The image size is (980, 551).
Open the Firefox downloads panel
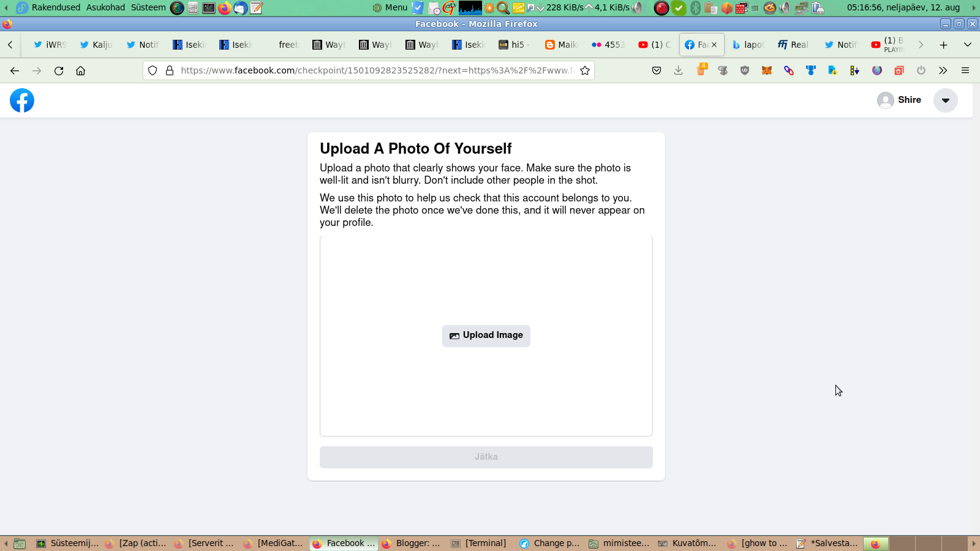pos(679,70)
